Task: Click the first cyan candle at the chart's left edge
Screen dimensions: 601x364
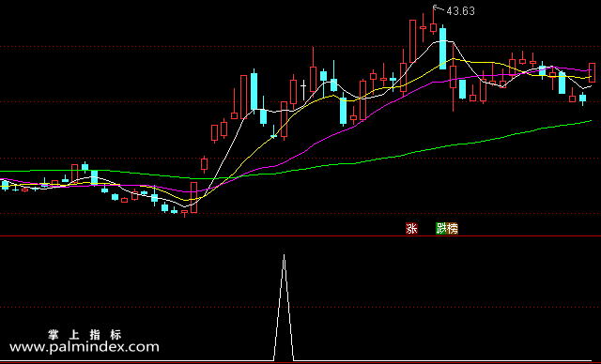Action: [x=5, y=185]
